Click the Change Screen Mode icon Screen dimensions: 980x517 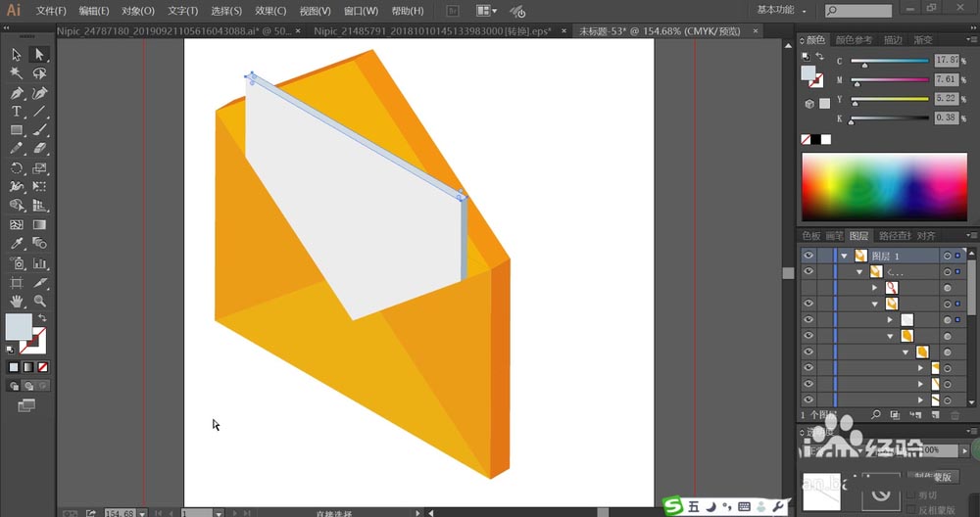tap(26, 406)
